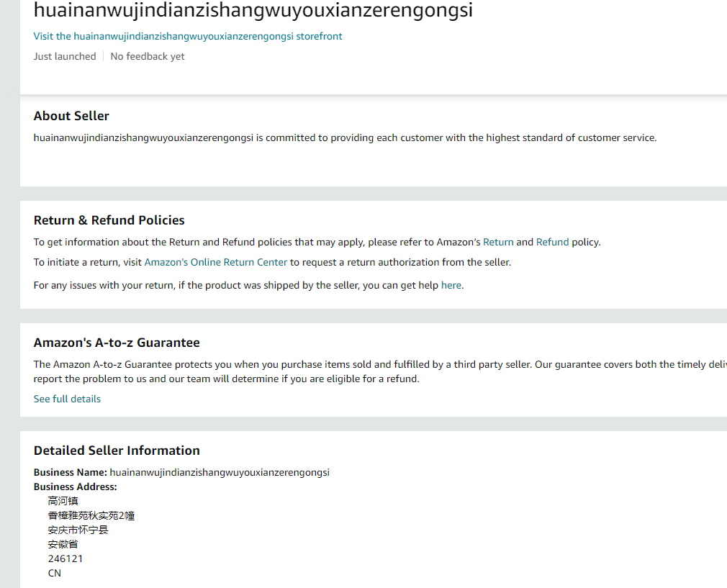Viewport: 727px width, 588px height.
Task: Visit Amazon's Online Return Center
Action: [x=216, y=262]
